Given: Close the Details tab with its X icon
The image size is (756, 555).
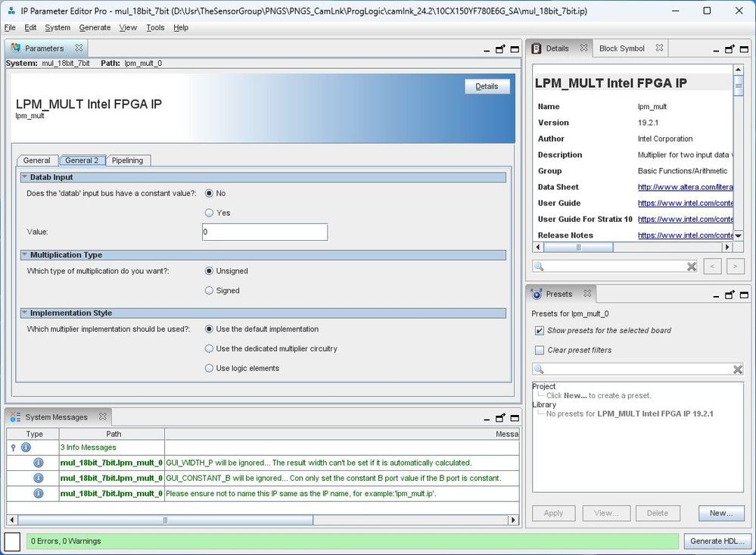Looking at the screenshot, I should coord(583,48).
